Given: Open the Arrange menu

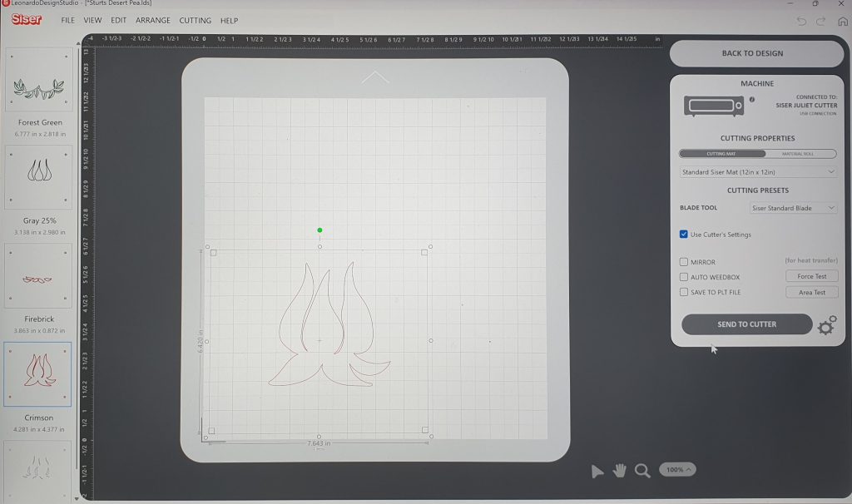Looking at the screenshot, I should 152,20.
